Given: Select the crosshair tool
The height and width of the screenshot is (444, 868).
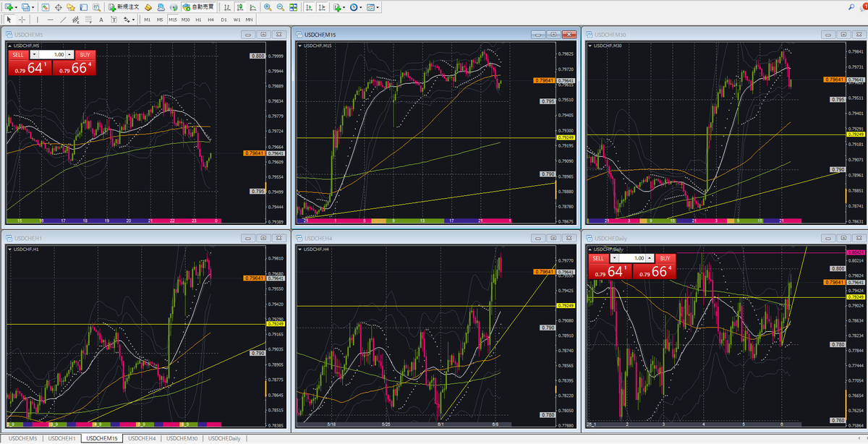Looking at the screenshot, I should pyautogui.click(x=22, y=20).
